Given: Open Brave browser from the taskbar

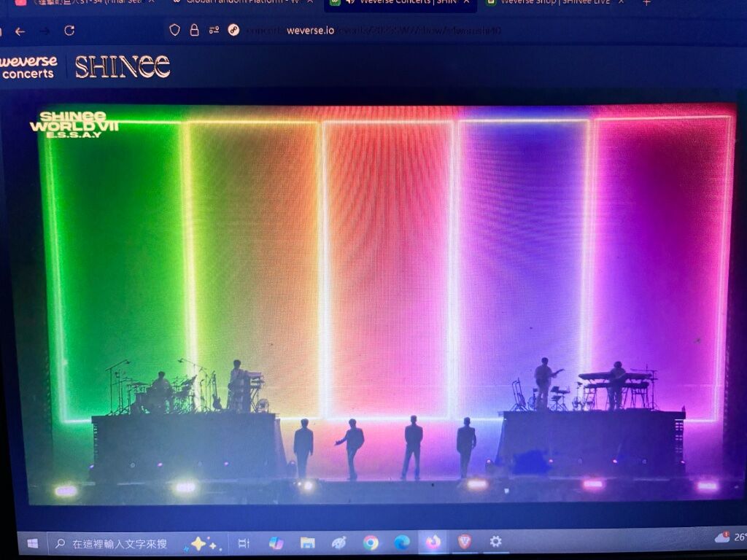Looking at the screenshot, I should click(465, 541).
